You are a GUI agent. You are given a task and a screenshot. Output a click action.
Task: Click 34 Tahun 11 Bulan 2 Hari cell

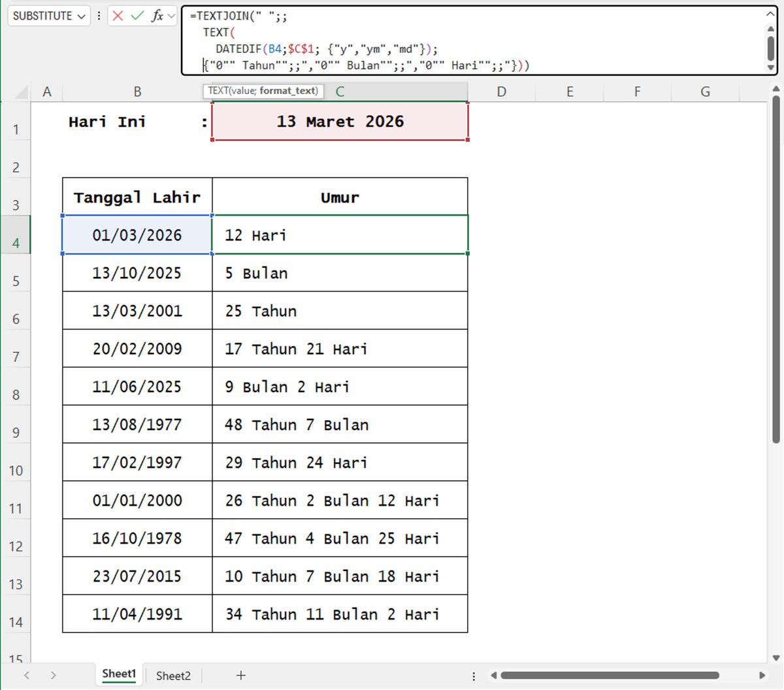click(340, 614)
